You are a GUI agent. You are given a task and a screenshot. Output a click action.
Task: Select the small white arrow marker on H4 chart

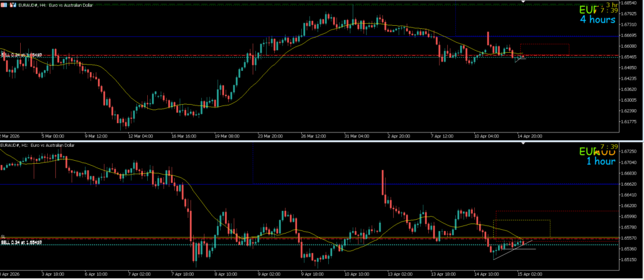519,59
